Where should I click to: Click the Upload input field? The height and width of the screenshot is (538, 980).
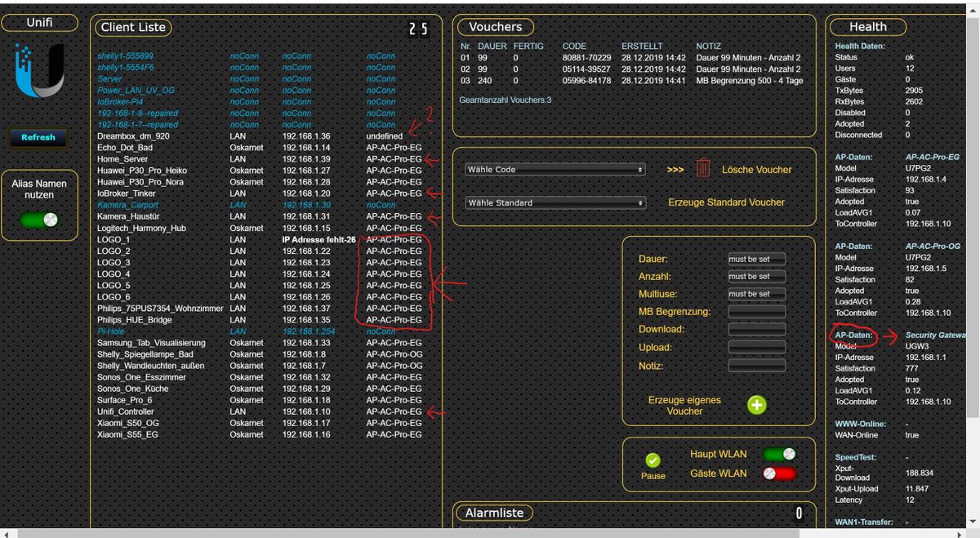tap(756, 348)
